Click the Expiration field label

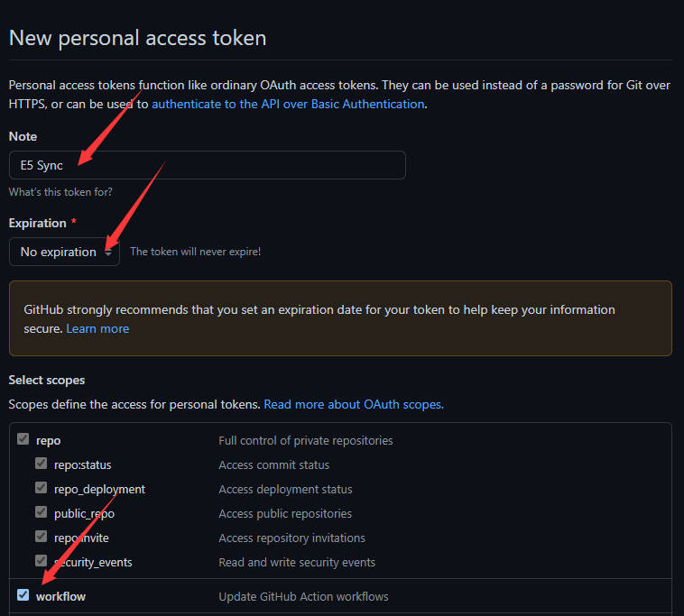(x=37, y=223)
